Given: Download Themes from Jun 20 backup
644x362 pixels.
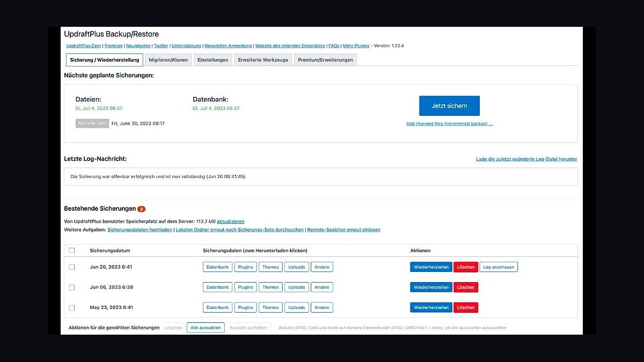Looking at the screenshot, I should click(270, 267).
